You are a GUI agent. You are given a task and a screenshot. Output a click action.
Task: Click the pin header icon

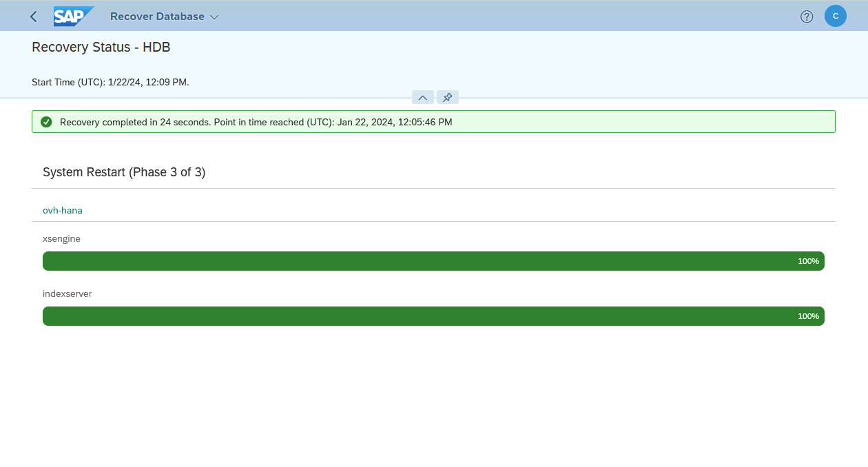pyautogui.click(x=447, y=97)
